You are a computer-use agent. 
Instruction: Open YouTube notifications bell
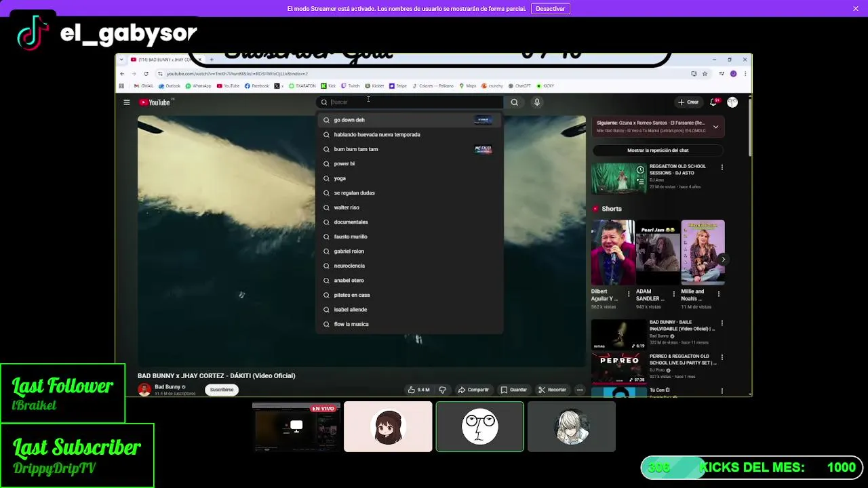point(713,102)
